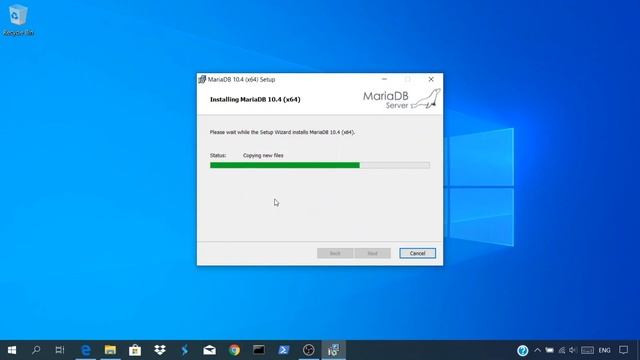Open the touch keyboard tray icon

pos(587,350)
